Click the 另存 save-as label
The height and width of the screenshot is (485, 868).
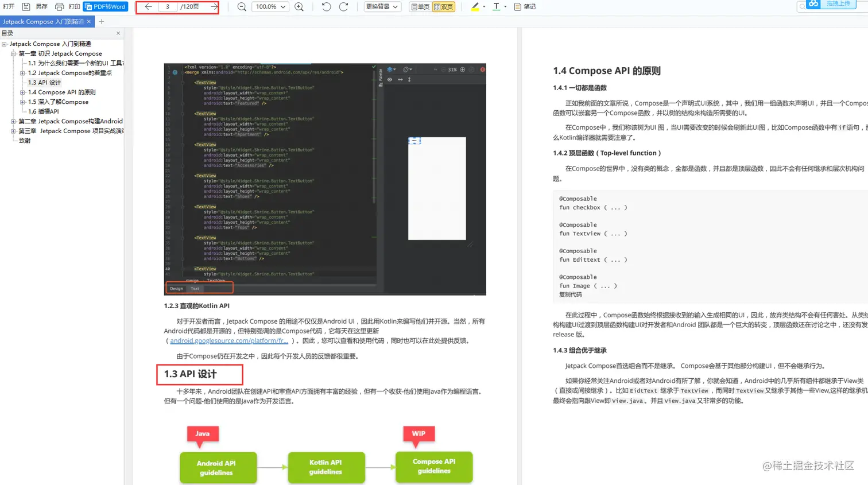pyautogui.click(x=41, y=7)
